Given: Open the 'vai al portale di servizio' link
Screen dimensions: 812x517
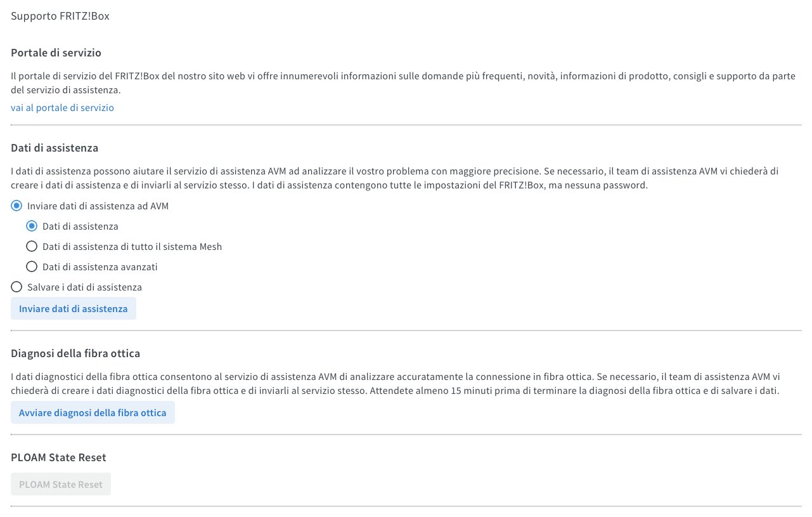Looking at the screenshot, I should tap(62, 108).
